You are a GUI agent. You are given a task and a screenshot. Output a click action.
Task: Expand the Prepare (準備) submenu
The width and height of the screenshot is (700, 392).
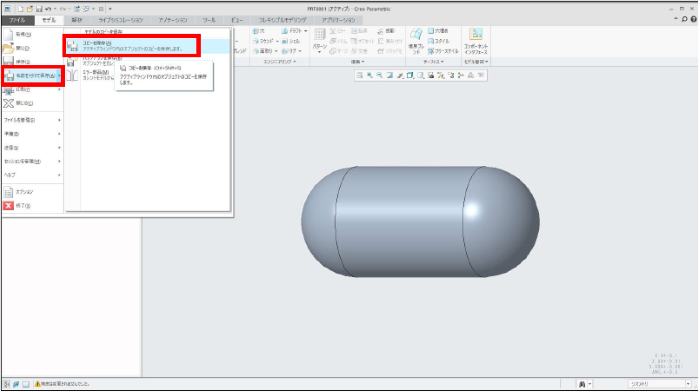[x=31, y=134]
